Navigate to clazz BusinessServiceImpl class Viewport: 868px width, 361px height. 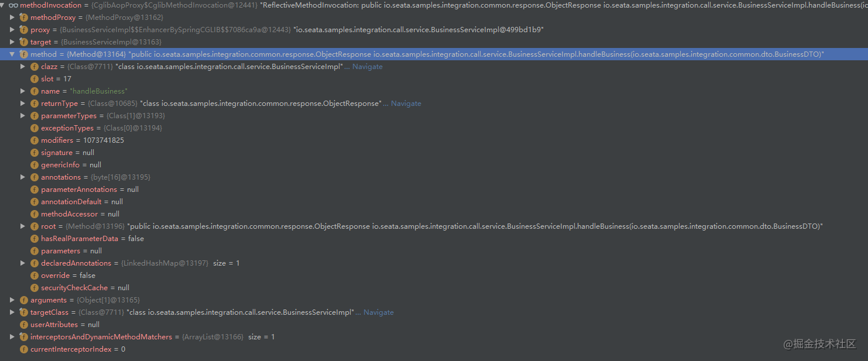(368, 67)
